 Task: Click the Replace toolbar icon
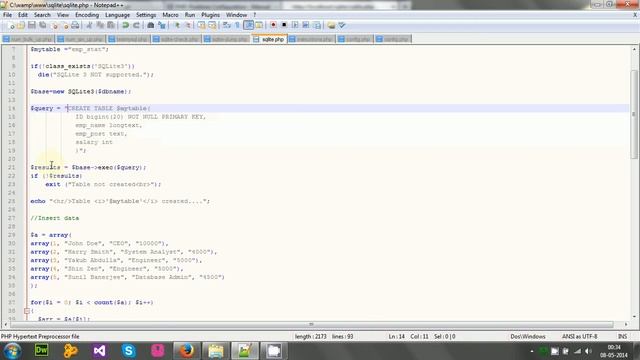coord(162,25)
